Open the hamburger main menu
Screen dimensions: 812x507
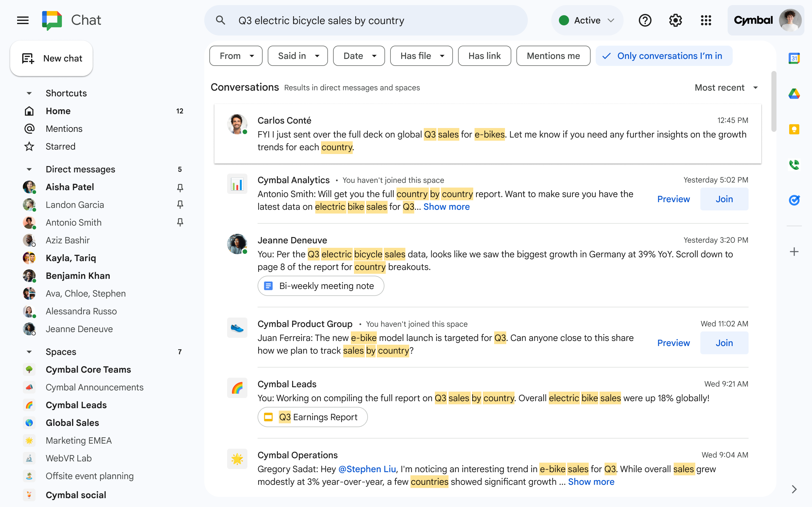coord(23,20)
